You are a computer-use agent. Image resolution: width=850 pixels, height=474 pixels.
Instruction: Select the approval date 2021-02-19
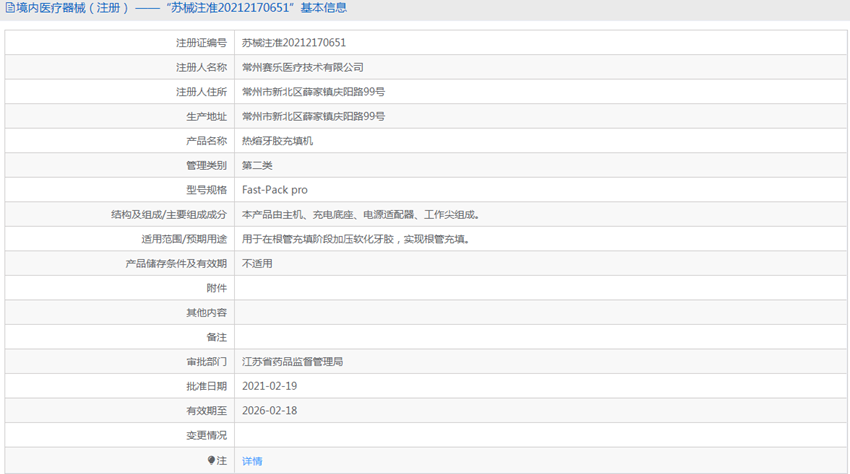pyautogui.click(x=269, y=386)
